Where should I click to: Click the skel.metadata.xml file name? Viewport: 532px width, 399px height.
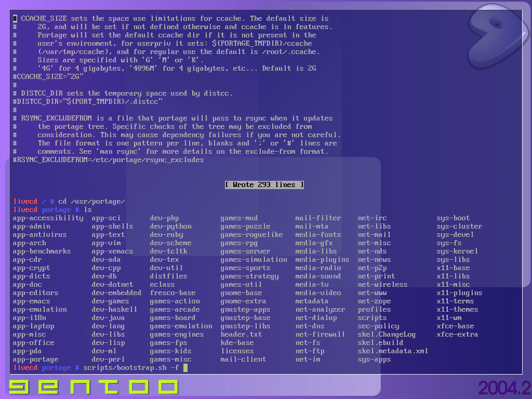click(393, 351)
